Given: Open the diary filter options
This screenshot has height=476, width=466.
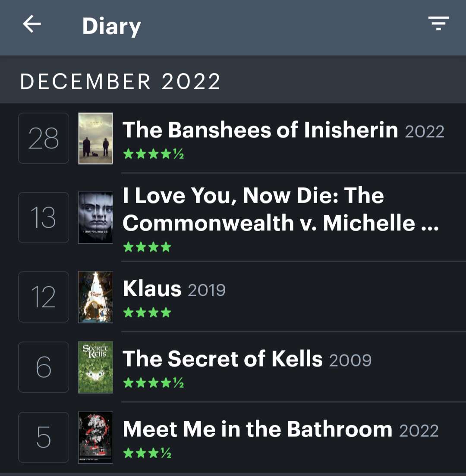Looking at the screenshot, I should [x=438, y=24].
